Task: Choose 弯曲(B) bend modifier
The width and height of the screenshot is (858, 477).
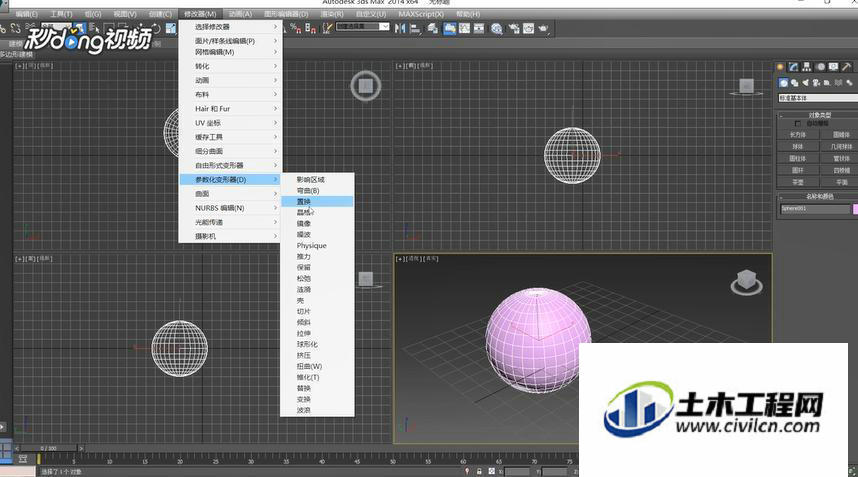Action: point(317,191)
